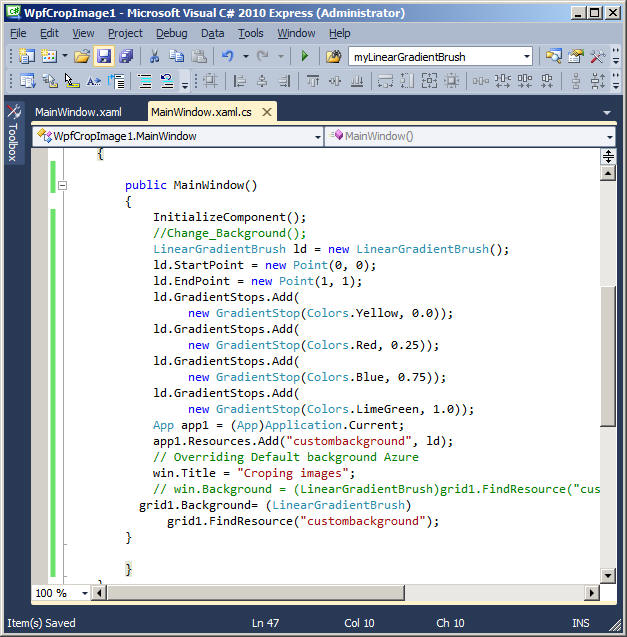Click the Display Object Member List icon
Image resolution: width=627 pixels, height=637 pixels.
[27, 81]
